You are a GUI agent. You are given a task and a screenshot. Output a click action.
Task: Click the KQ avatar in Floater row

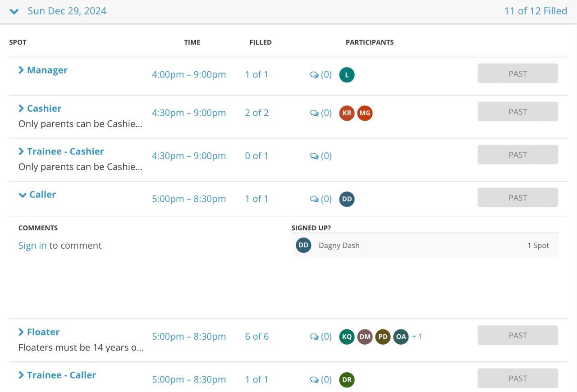tap(347, 337)
